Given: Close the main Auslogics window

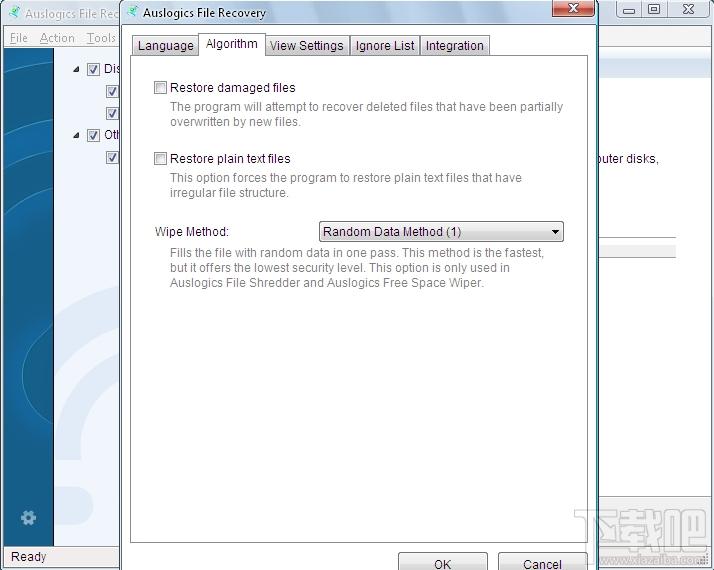Looking at the screenshot, I should [x=688, y=10].
